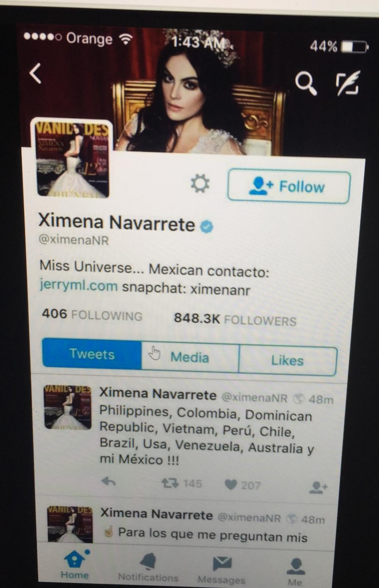The width and height of the screenshot is (379, 588).
Task: View the 406 Following list
Action: (x=92, y=315)
